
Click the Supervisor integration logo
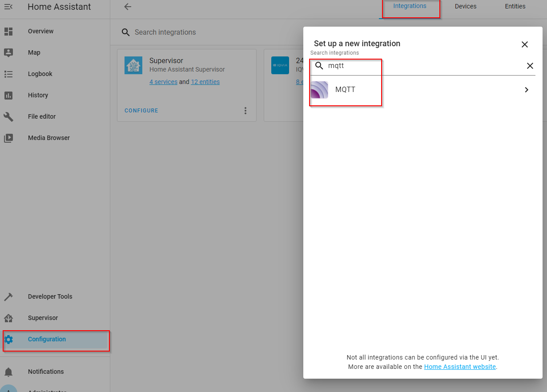(133, 65)
